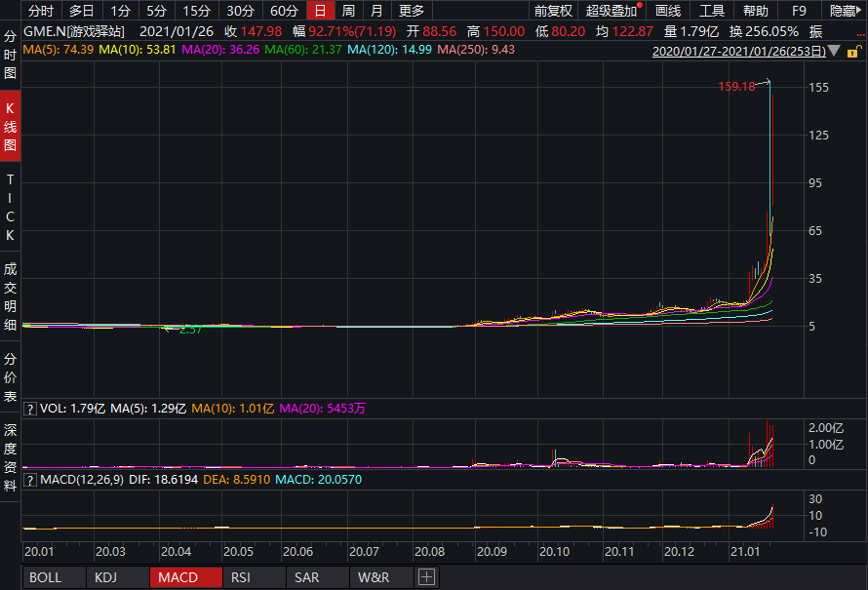Open the forward adjustment (前复权) dropdown
868x590 pixels.
coord(553,12)
